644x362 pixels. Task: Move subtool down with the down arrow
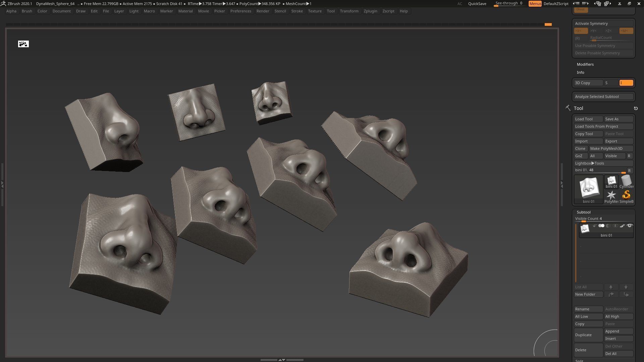(626, 287)
